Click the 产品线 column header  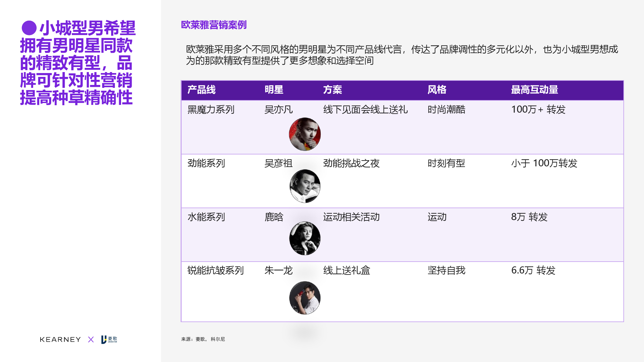202,90
